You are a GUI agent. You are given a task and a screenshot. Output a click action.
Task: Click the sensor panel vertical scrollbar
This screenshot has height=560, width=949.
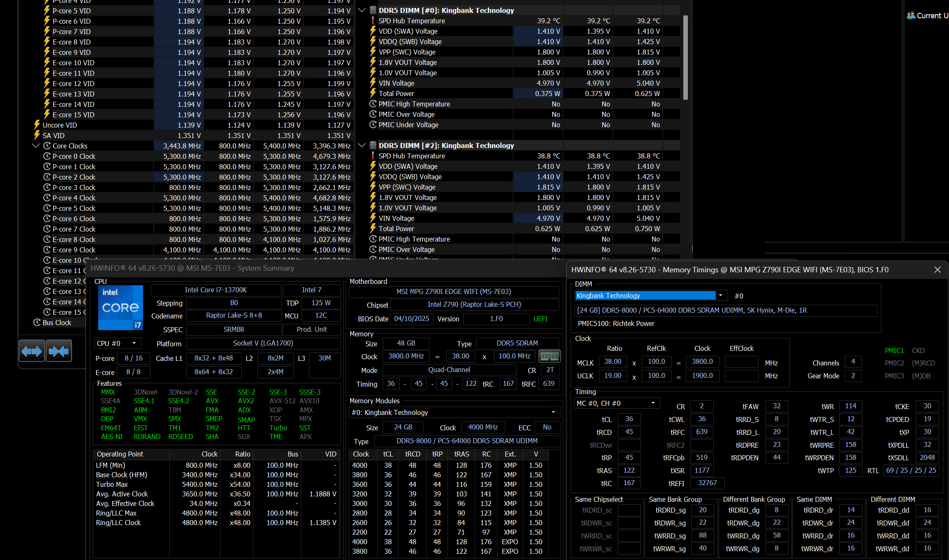[685, 57]
